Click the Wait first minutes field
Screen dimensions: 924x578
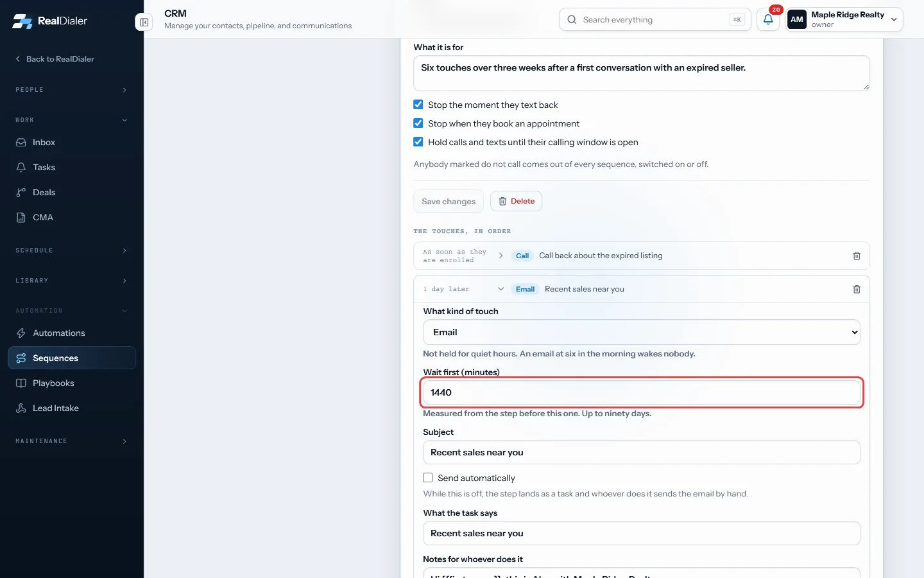(642, 392)
